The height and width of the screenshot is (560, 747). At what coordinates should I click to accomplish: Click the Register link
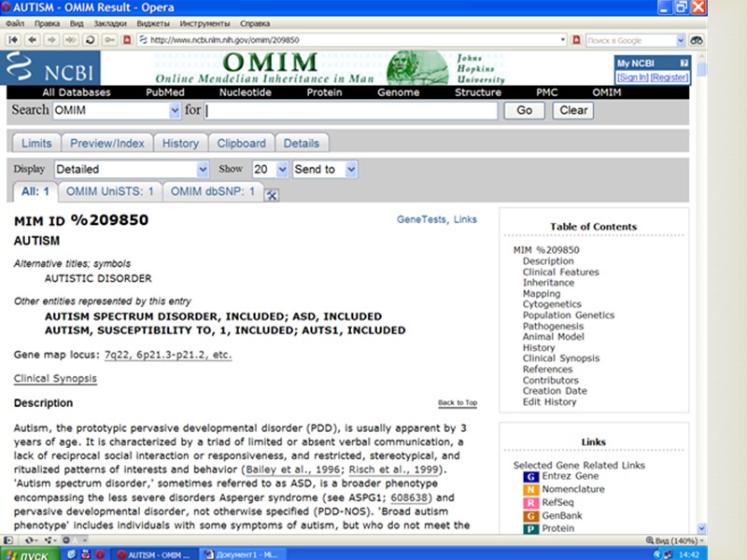(x=669, y=77)
